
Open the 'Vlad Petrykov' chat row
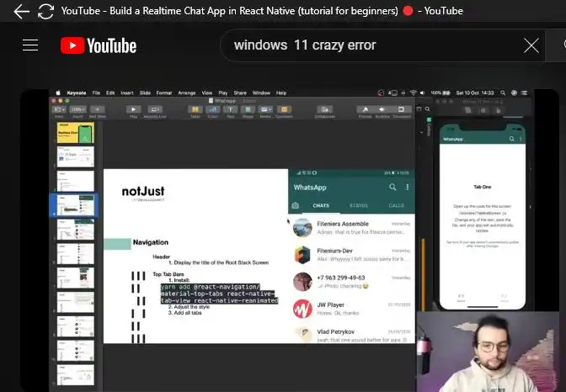pyautogui.click(x=351, y=334)
